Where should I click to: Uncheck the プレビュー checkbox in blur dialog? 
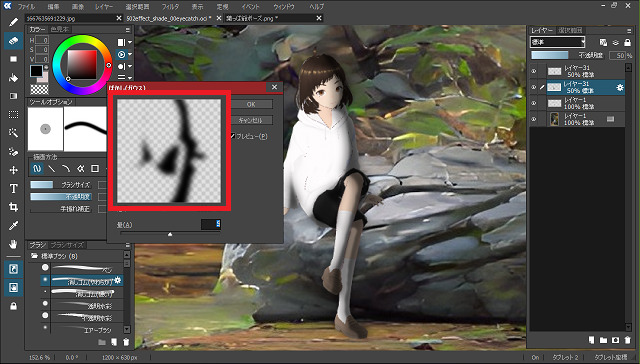tap(233, 136)
